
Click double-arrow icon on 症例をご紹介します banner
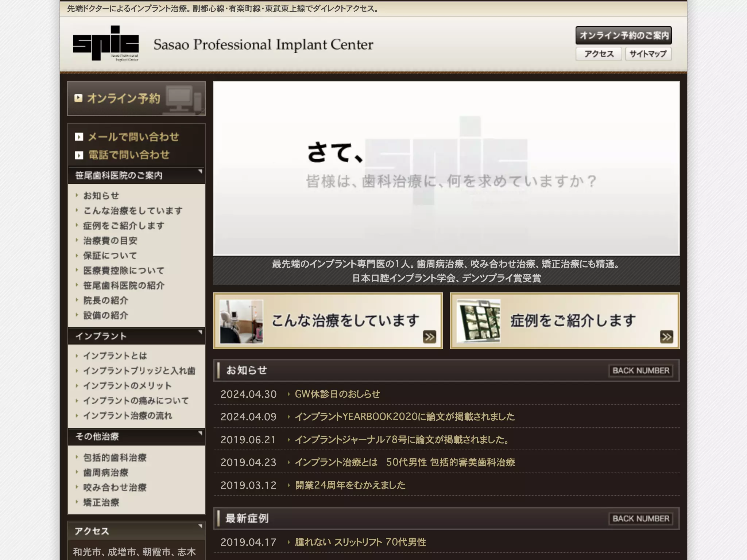tap(666, 337)
